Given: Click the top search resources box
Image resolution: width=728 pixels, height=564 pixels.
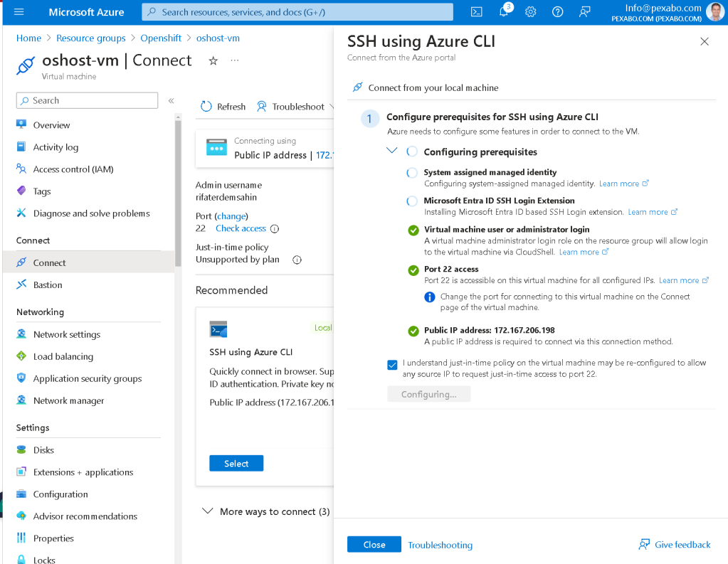Looking at the screenshot, I should [297, 12].
